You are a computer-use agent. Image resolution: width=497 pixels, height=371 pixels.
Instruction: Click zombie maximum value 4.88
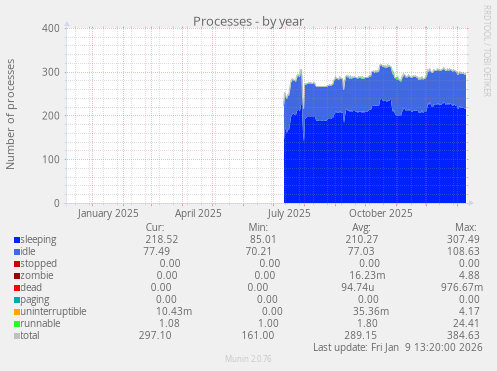pos(469,275)
